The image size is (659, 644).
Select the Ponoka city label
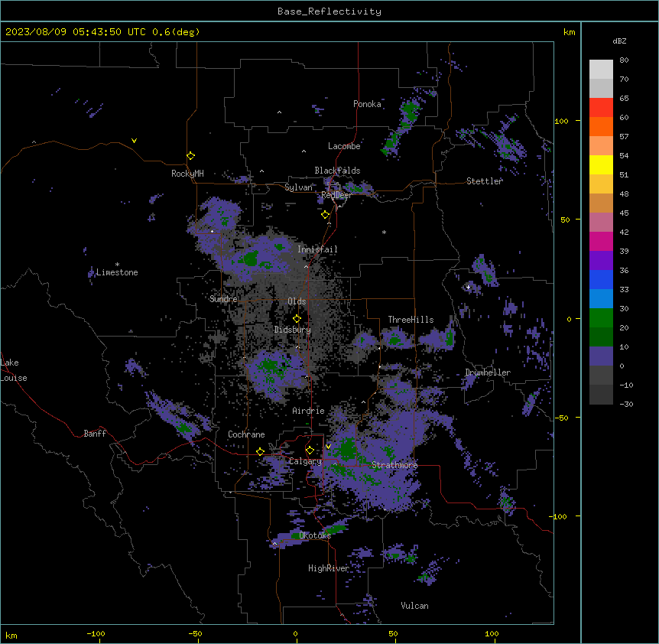click(x=367, y=104)
